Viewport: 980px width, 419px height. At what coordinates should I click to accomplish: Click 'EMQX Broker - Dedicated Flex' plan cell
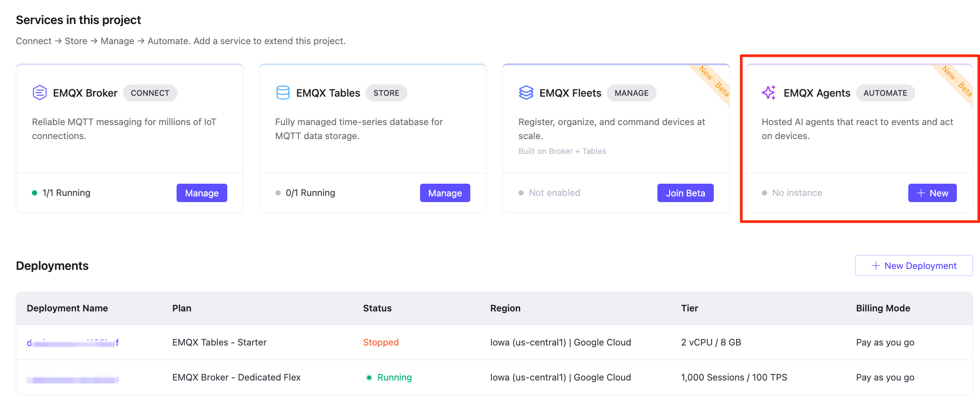coord(236,377)
